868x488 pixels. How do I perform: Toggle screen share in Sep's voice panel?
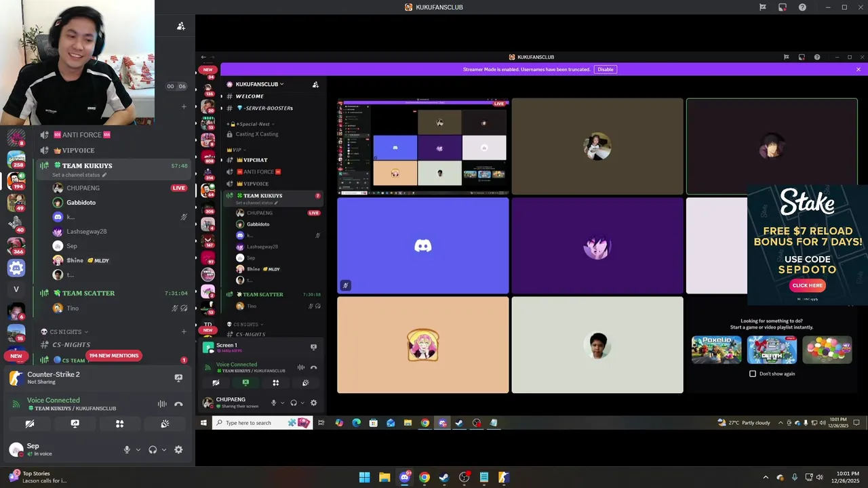tap(75, 424)
